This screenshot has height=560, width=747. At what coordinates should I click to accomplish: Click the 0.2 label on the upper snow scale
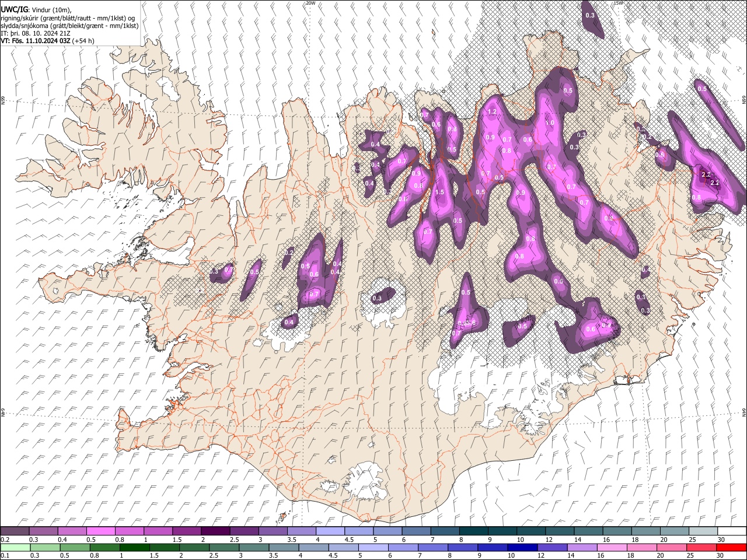(x=5, y=540)
